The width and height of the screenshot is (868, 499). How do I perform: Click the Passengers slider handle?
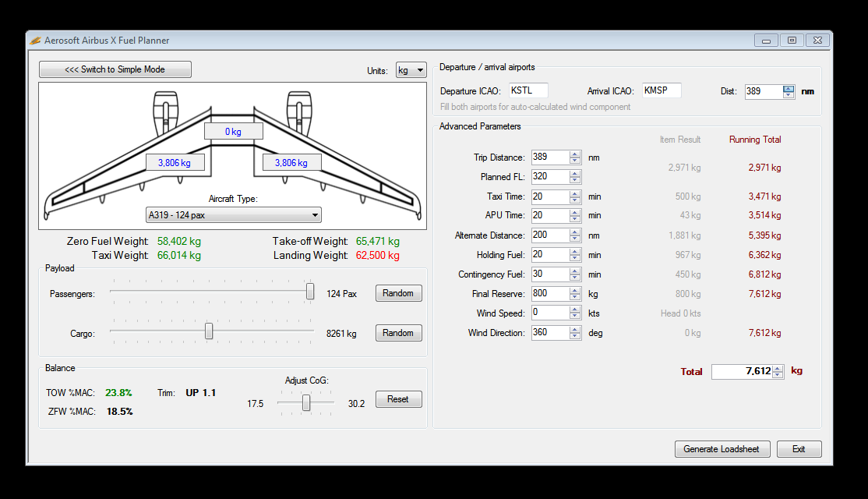click(x=310, y=292)
